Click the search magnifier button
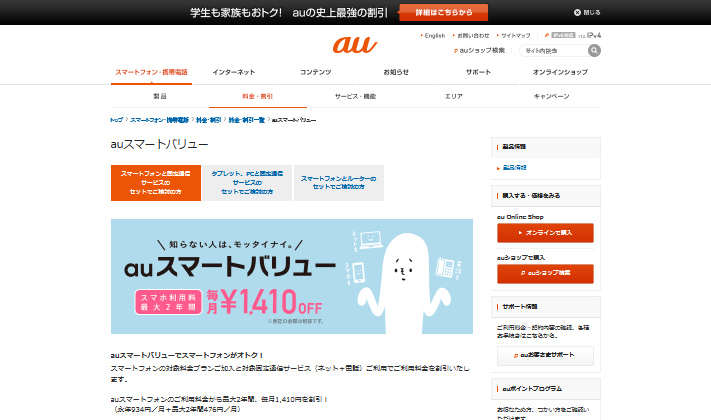Viewport: 711px width, 420px height. 594,50
